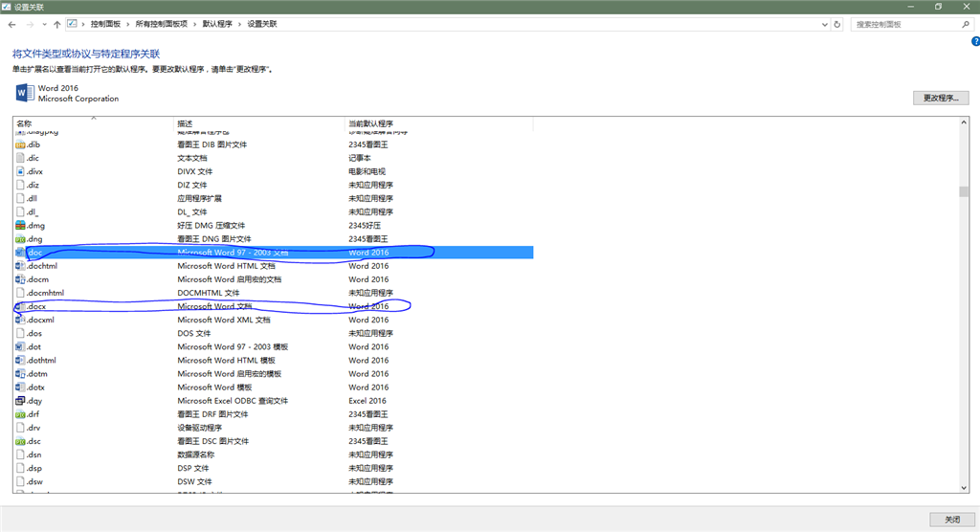Select the .docm Word icon

tap(20, 279)
